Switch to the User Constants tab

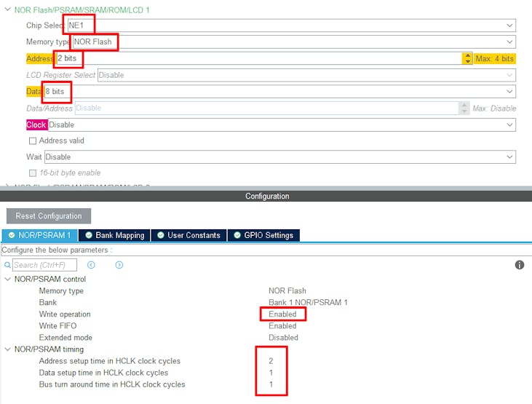point(189,235)
